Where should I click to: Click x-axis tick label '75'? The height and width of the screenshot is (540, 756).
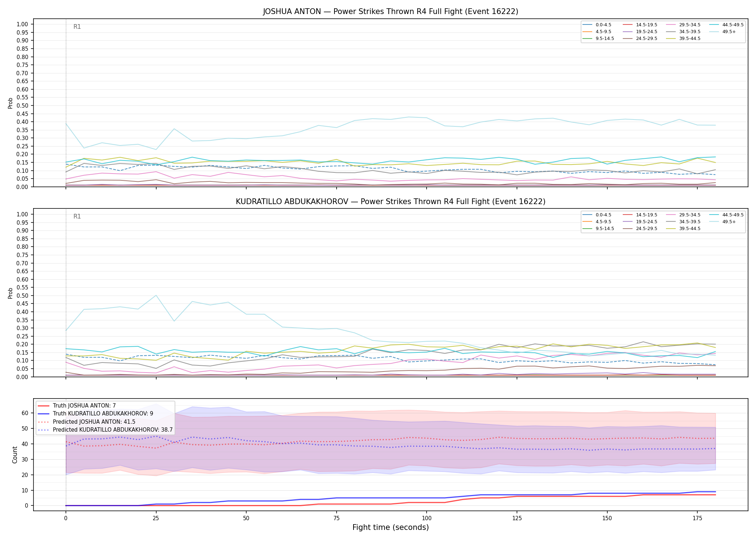tap(336, 518)
